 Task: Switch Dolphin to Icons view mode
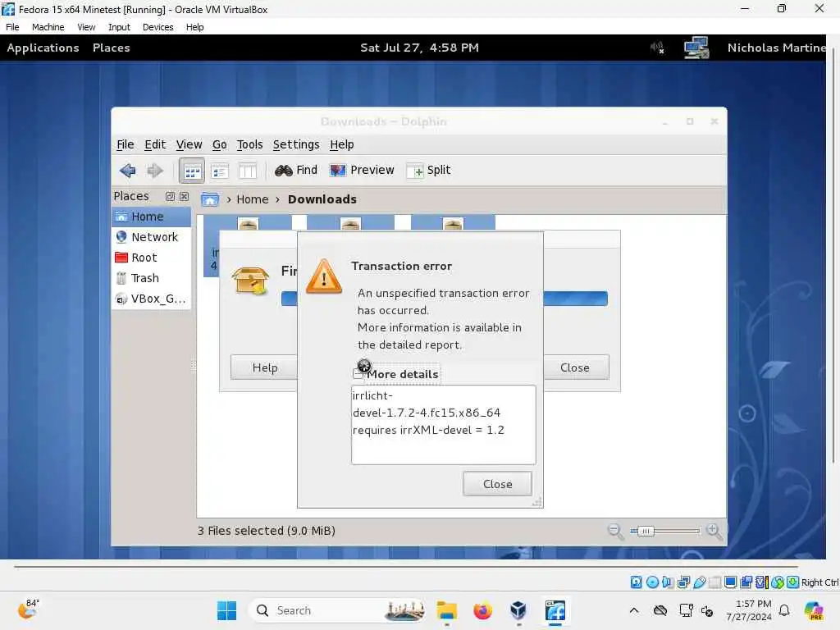coord(192,171)
